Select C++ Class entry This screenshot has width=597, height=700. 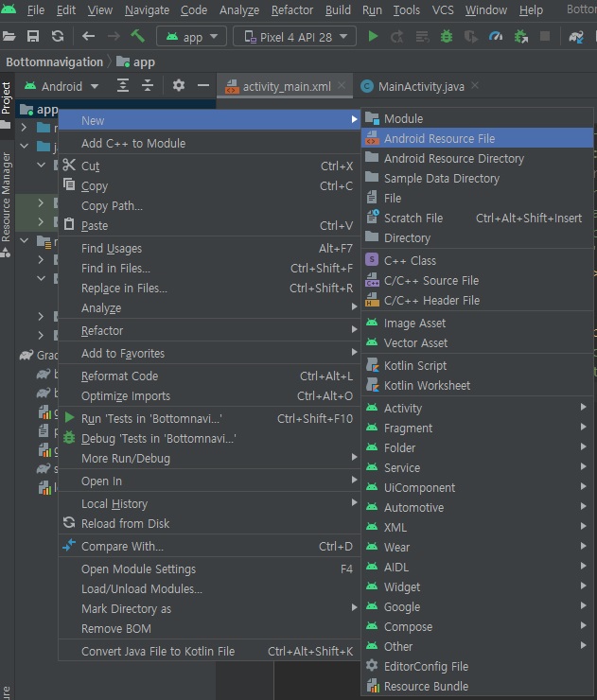(477, 260)
